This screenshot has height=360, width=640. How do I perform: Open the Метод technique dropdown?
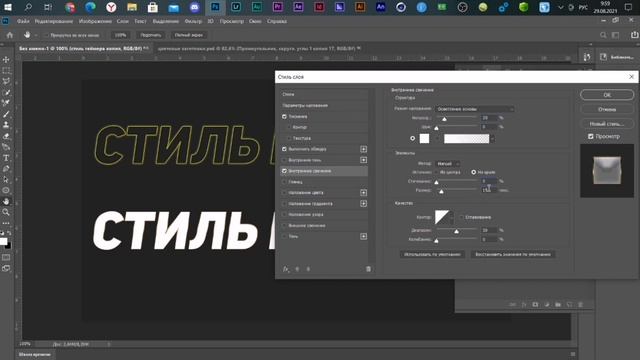447,164
